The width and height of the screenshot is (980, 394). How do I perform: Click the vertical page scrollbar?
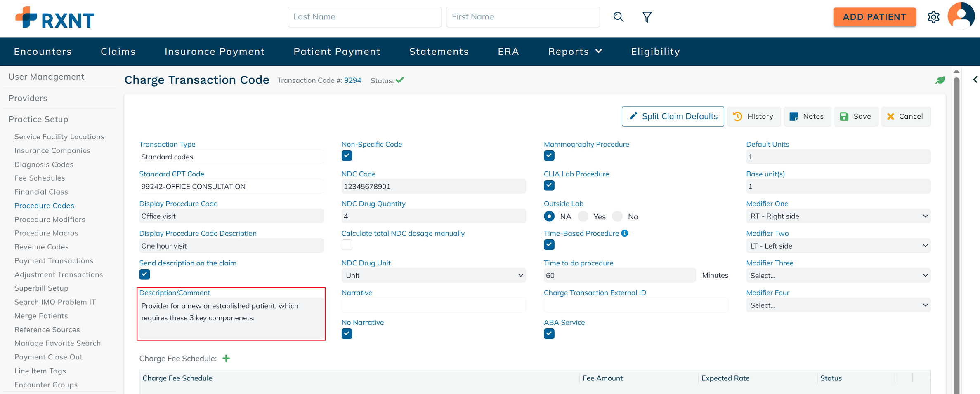[956, 231]
